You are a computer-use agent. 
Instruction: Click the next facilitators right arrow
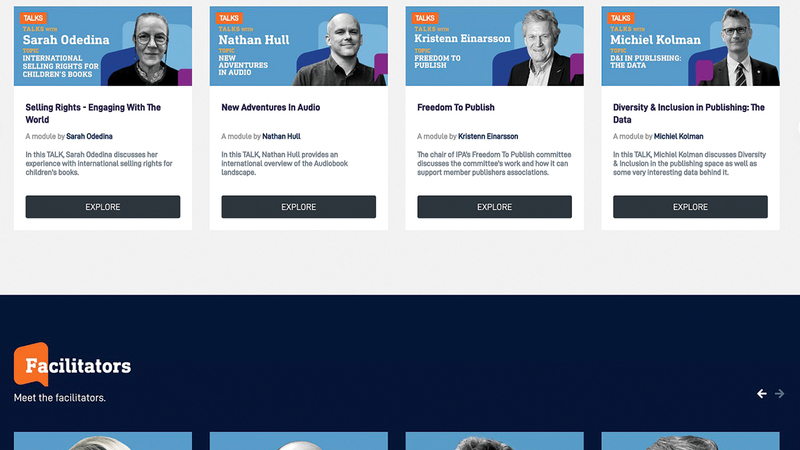tap(779, 393)
